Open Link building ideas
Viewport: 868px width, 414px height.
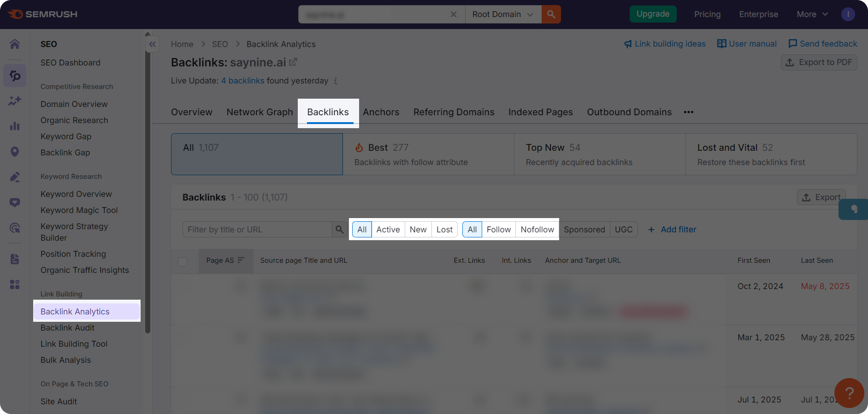tap(665, 44)
